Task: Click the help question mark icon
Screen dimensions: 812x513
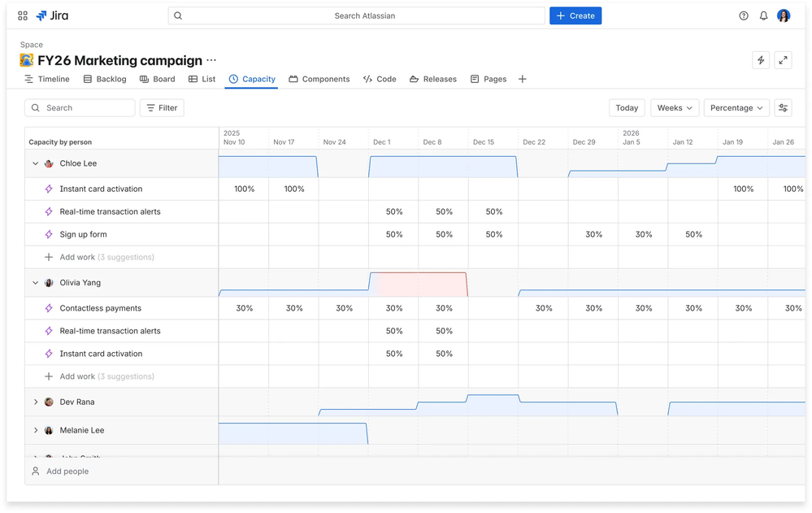Action: pyautogui.click(x=743, y=15)
